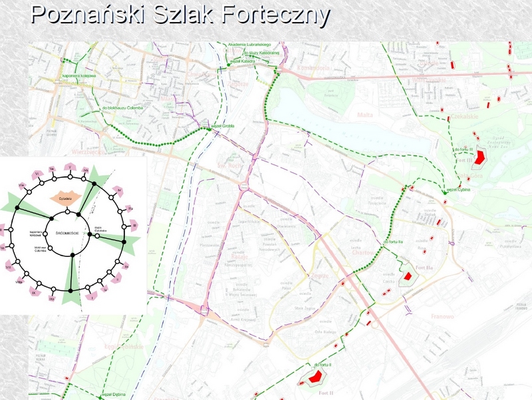Click the węzeł Grobla green node
Screen dimensions: 532x400
point(207,128)
